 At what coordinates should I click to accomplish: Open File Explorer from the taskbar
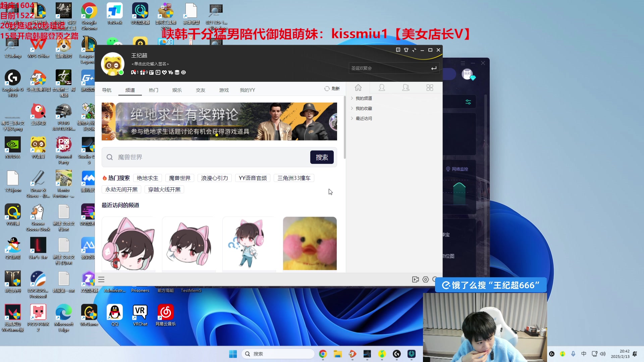click(x=337, y=354)
